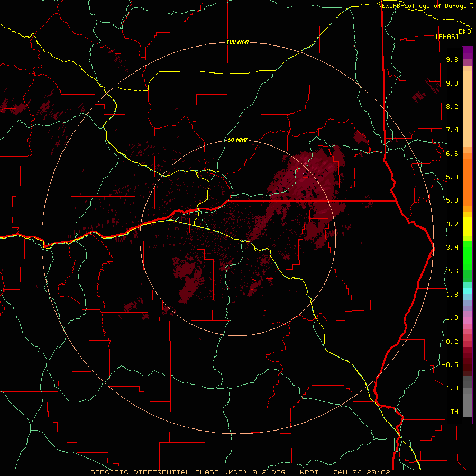Click the TH threshold label
The image size is (476, 476).
pyautogui.click(x=454, y=412)
